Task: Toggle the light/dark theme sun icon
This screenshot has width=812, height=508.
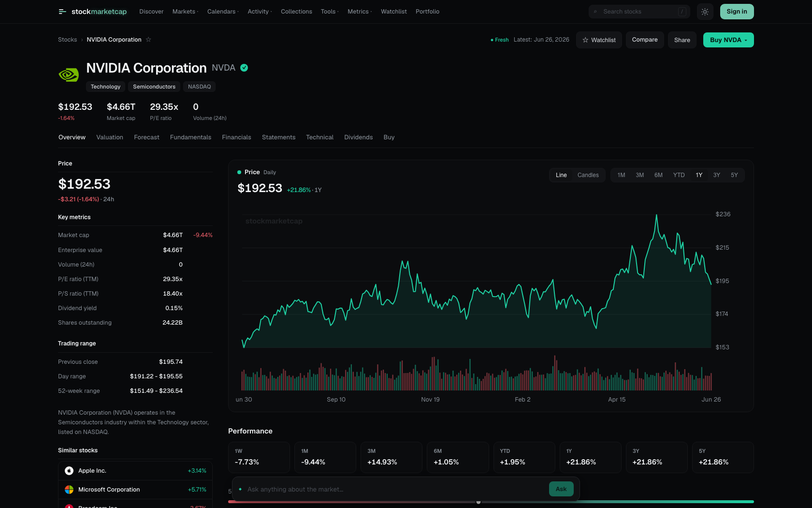Action: tap(705, 12)
